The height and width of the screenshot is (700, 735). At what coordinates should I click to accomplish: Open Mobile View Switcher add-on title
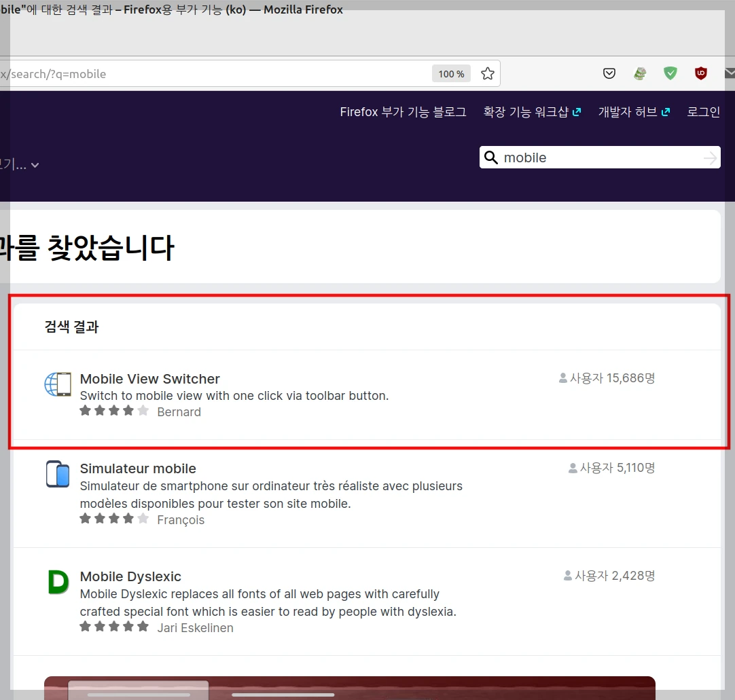tap(150, 379)
